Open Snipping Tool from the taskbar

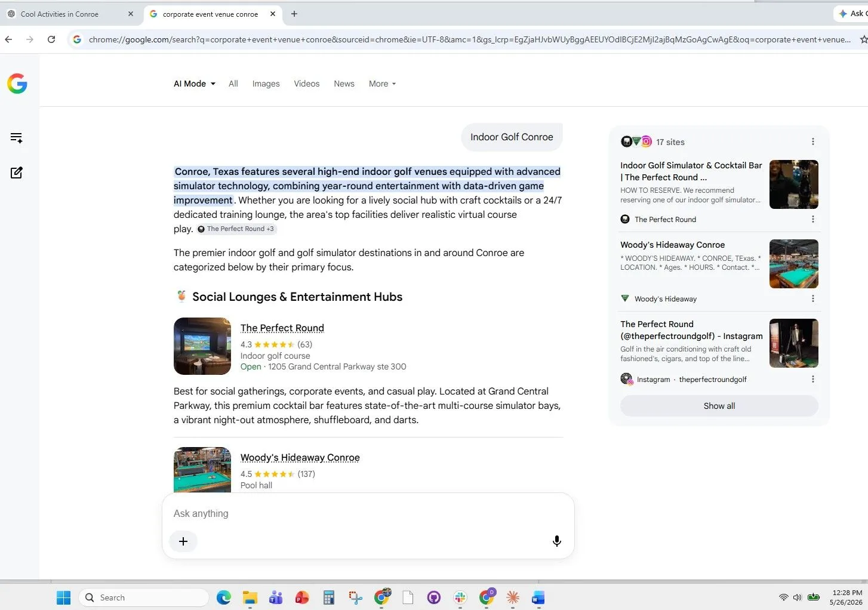[356, 597]
